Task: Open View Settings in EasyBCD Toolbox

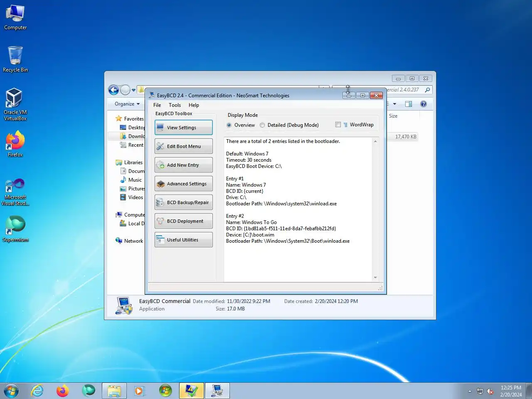Action: point(183,128)
